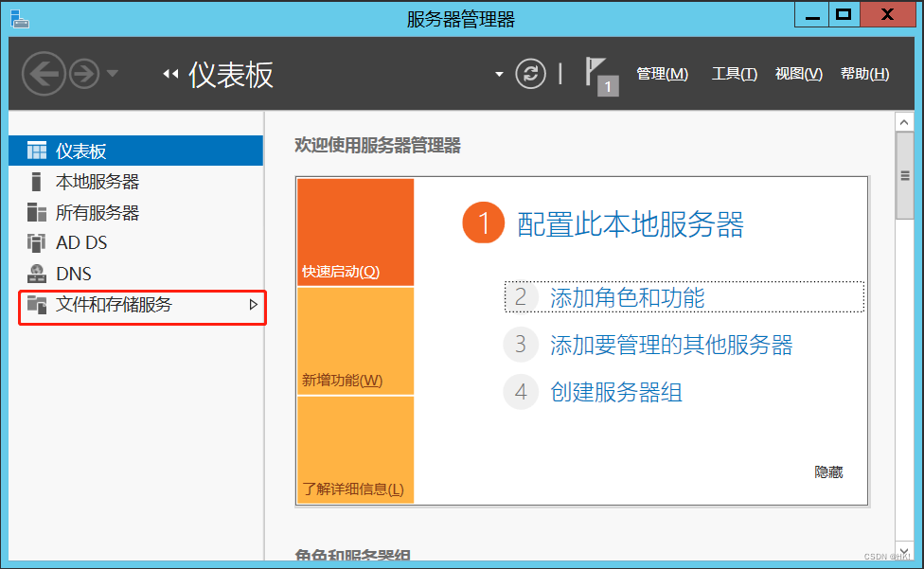Open the 工具(T) menu
Image resolution: width=924 pixels, height=569 pixels.
point(734,74)
